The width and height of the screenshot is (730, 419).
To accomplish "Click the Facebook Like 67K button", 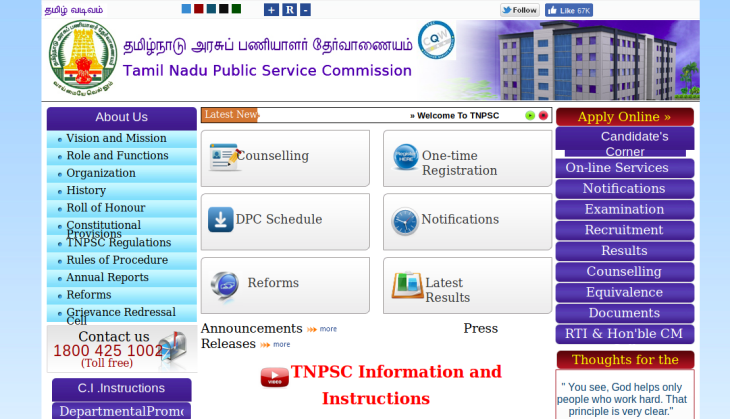I will 569,10.
